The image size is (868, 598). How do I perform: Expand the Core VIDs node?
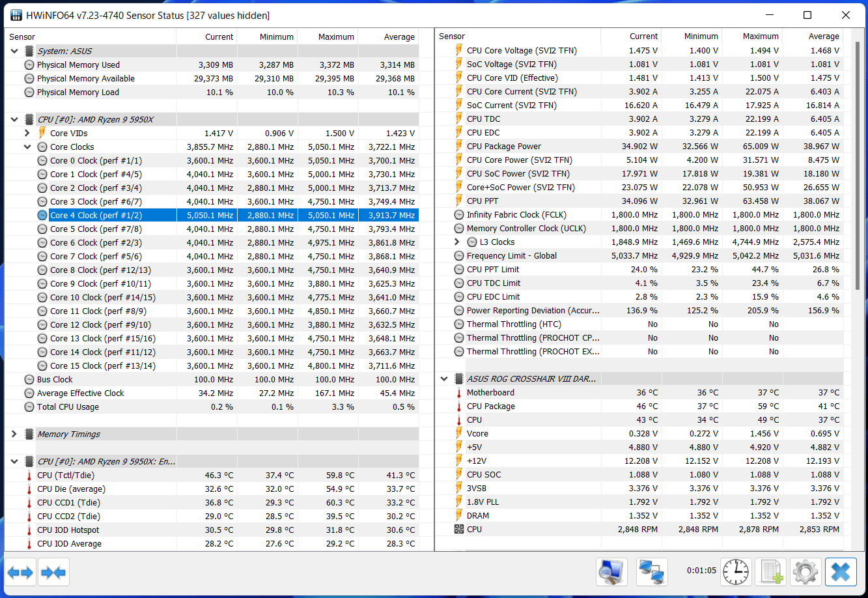pos(27,133)
